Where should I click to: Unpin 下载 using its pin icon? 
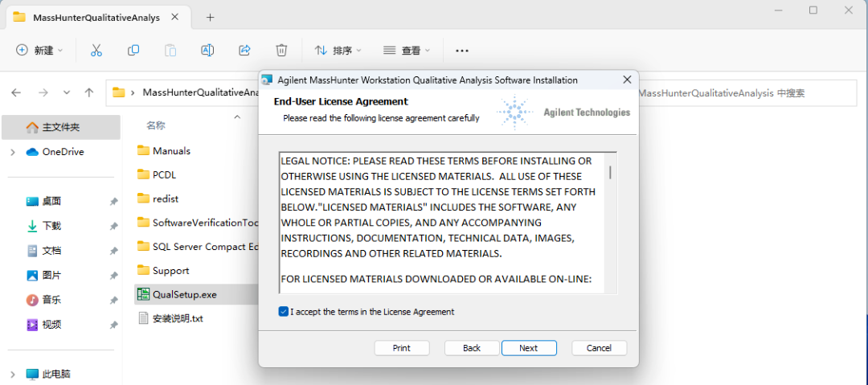(113, 227)
